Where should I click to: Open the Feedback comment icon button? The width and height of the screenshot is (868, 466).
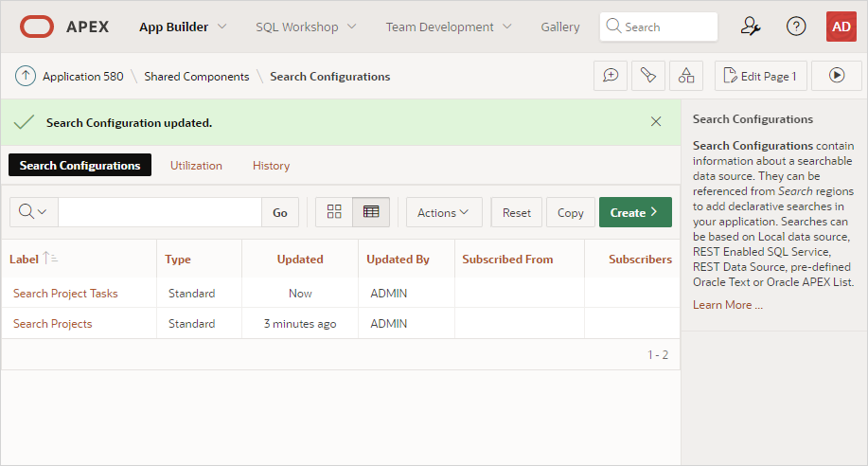pos(611,76)
